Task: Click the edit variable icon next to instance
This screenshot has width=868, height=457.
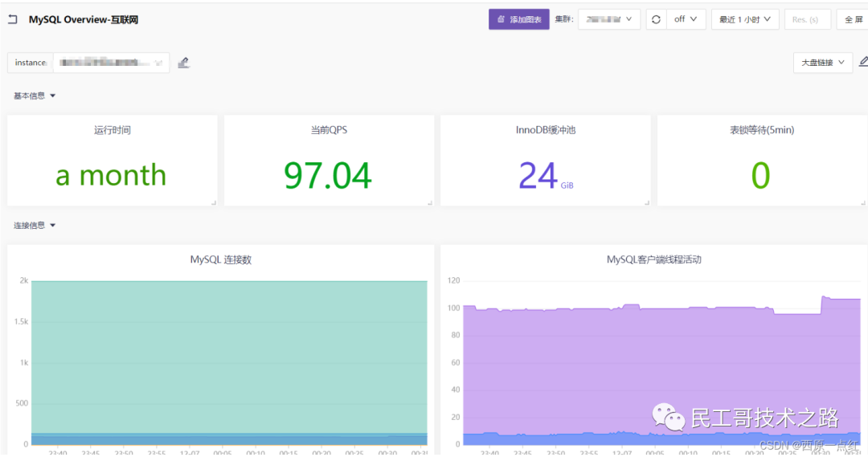Action: (184, 63)
